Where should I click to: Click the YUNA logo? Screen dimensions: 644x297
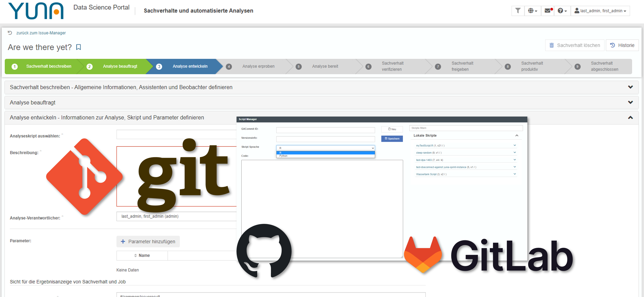point(36,11)
